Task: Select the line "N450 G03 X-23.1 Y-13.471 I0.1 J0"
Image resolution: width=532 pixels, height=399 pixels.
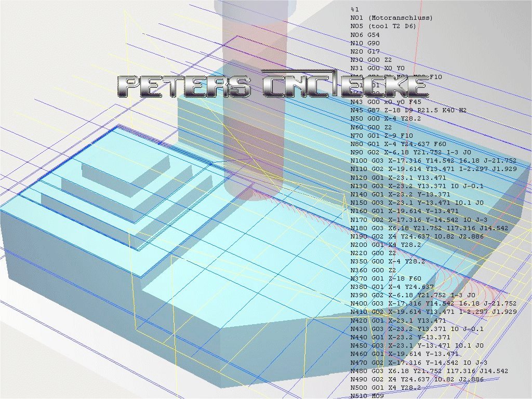Action: [x=417, y=345]
